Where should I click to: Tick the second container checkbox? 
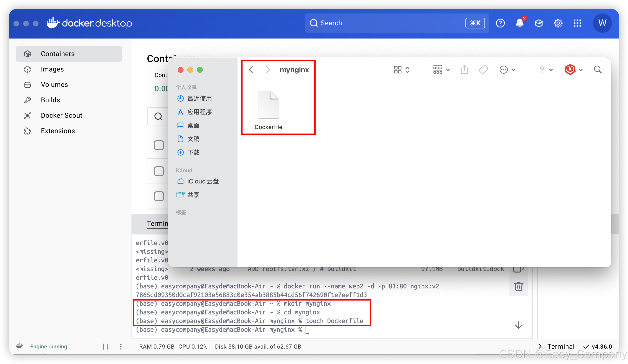pos(159,171)
